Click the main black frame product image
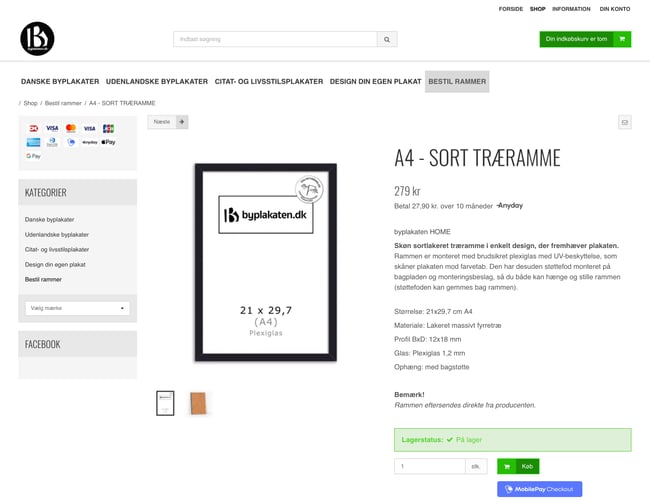 [x=266, y=262]
